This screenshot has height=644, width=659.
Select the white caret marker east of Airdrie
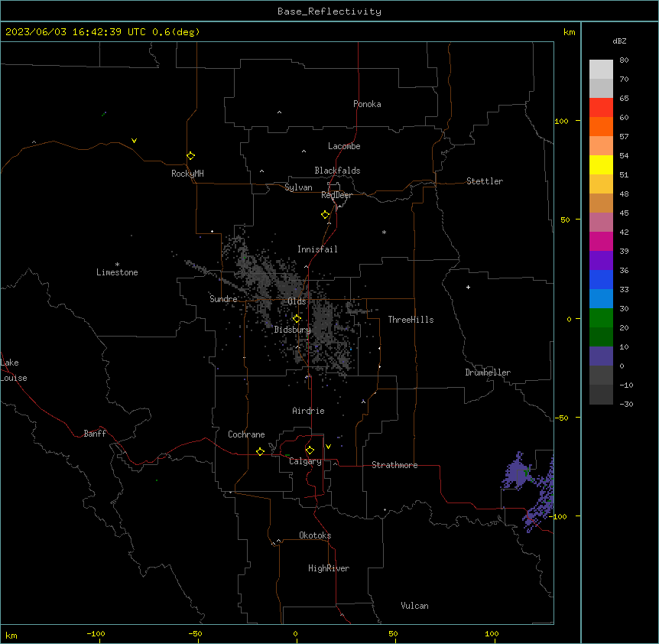coord(364,402)
